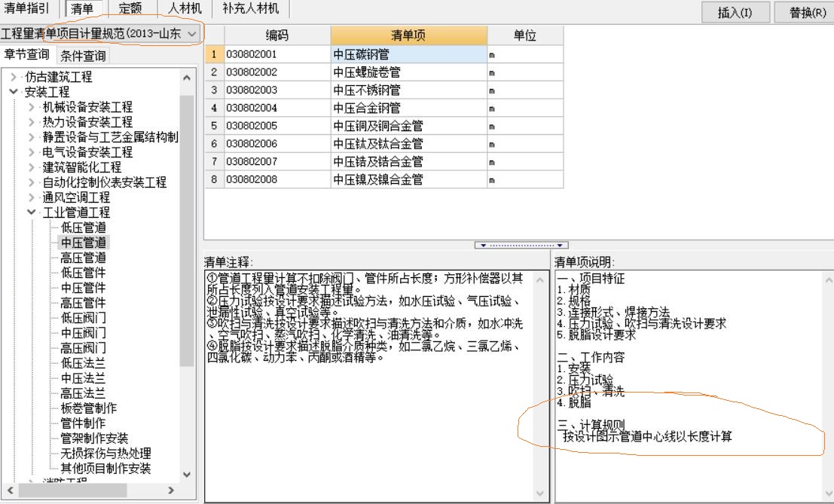
Task: Expand the 自动化控制仪表安装工程 node
Action: point(32,182)
